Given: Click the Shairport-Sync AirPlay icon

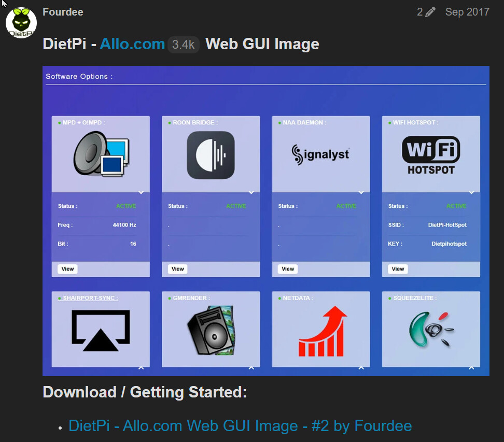Looking at the screenshot, I should tap(101, 331).
